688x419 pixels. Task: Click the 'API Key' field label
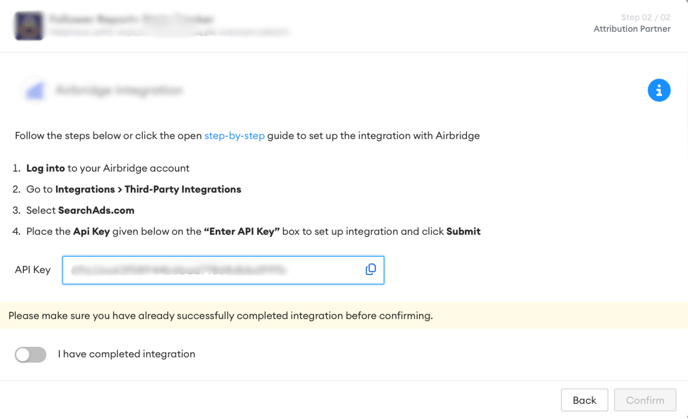click(33, 269)
